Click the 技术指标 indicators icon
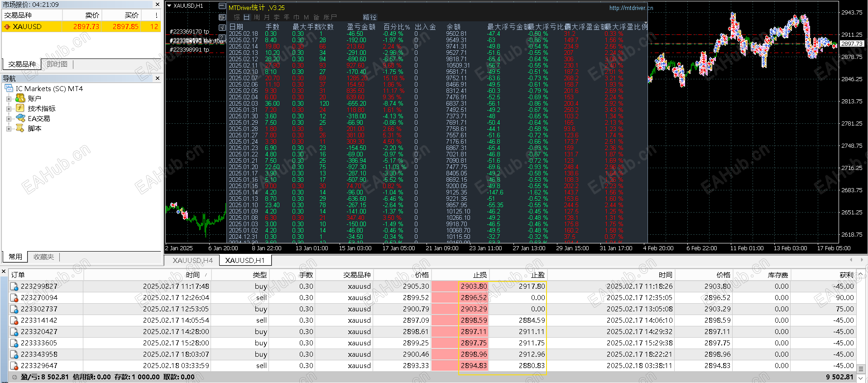 [20, 108]
